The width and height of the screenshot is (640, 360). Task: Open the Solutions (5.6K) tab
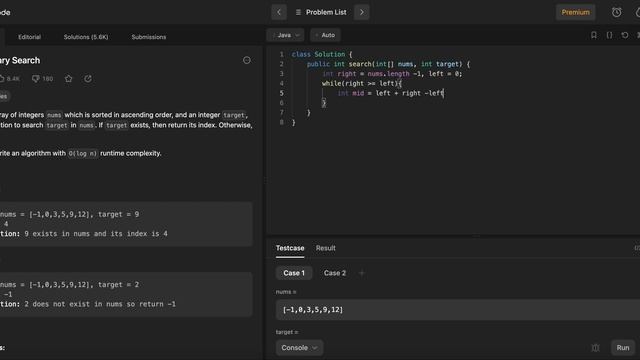coord(86,37)
